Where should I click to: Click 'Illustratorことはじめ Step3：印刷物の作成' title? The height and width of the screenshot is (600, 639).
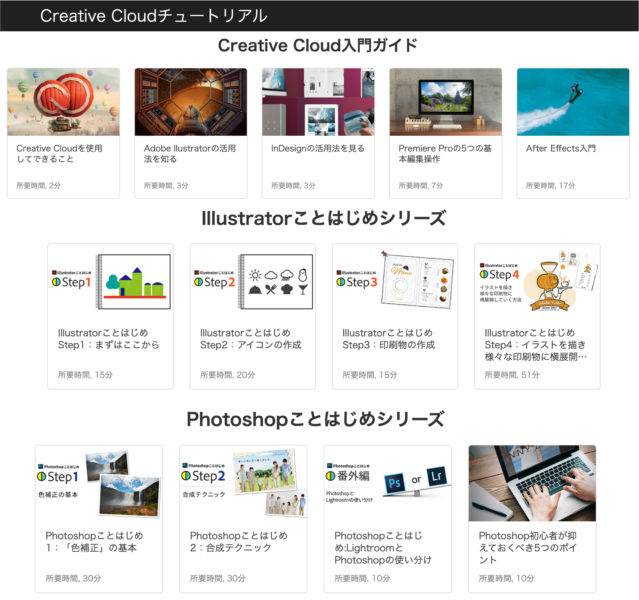click(x=389, y=339)
